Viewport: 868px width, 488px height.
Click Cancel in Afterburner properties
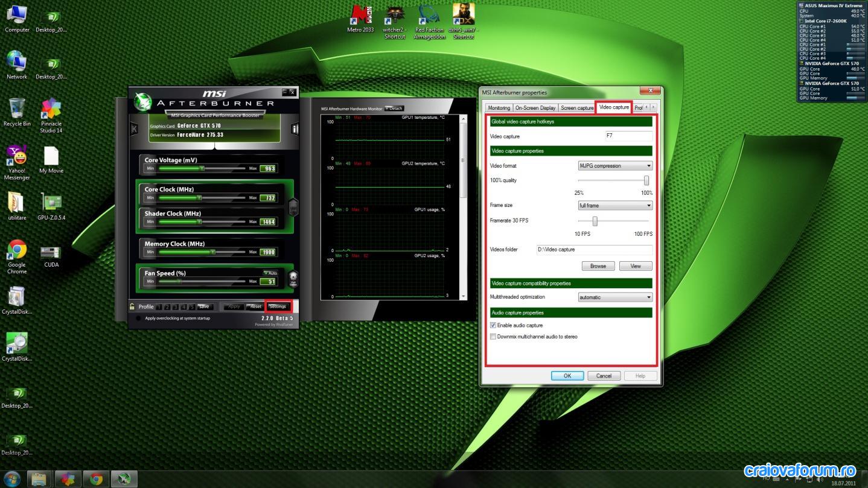click(604, 376)
